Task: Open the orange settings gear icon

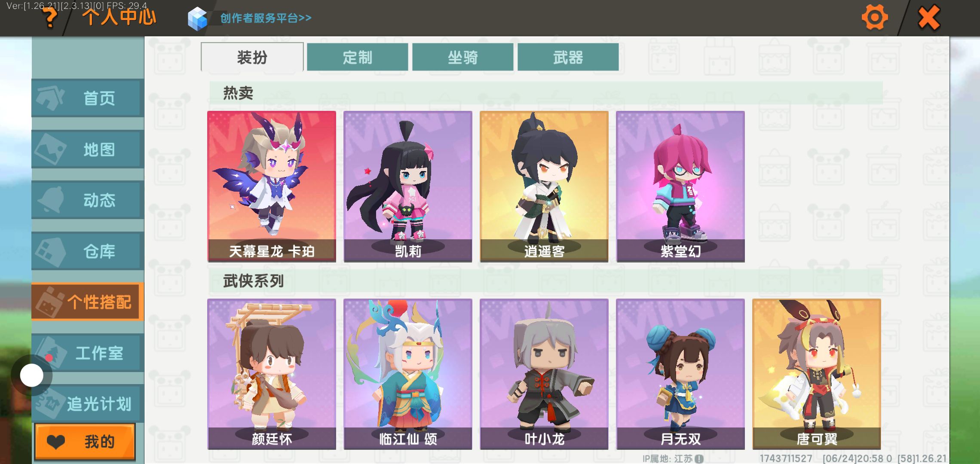Action: pyautogui.click(x=874, y=18)
